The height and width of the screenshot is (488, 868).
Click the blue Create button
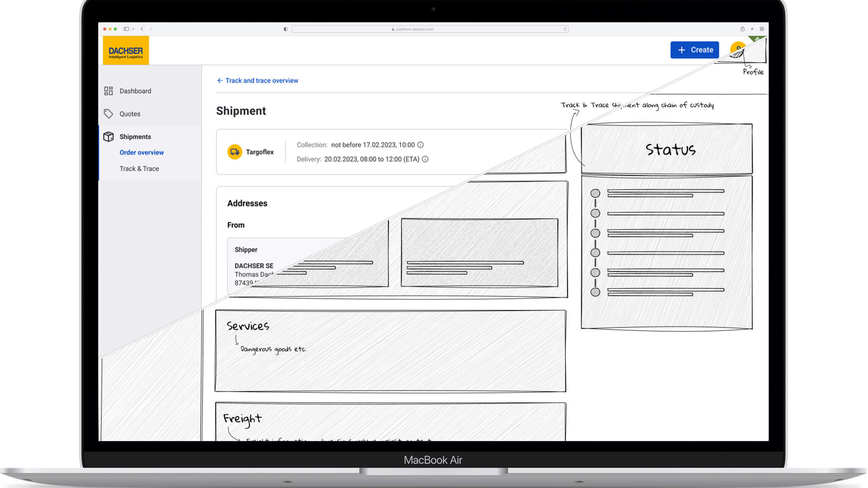point(695,50)
